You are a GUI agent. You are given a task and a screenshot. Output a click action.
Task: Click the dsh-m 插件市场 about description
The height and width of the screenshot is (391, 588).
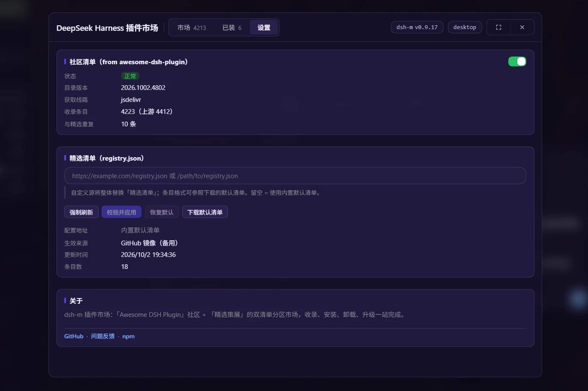pos(235,314)
